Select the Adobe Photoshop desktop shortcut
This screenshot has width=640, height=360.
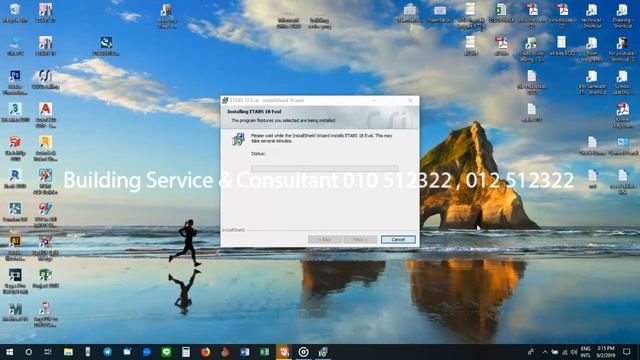tap(15, 82)
